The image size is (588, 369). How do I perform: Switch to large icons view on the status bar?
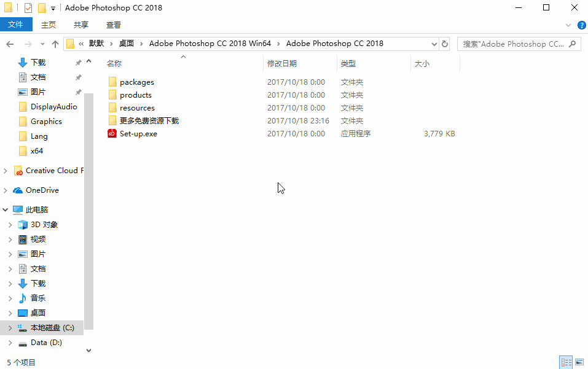pyautogui.click(x=579, y=362)
